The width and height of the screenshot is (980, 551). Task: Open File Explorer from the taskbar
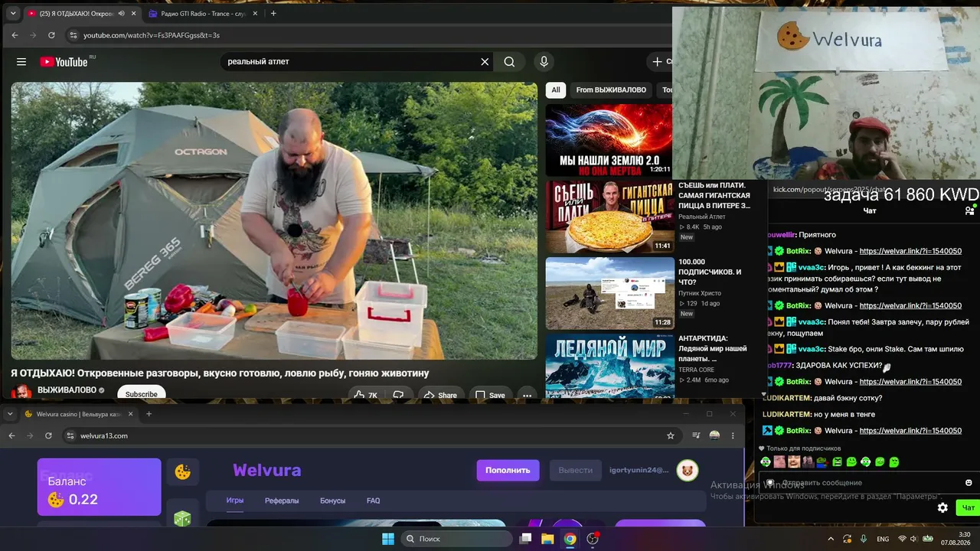point(547,539)
